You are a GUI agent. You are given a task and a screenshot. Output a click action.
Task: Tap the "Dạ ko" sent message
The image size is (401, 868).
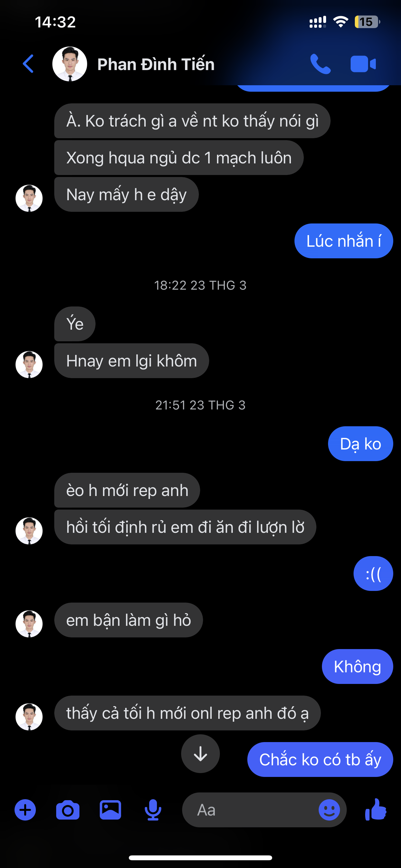coord(360,444)
